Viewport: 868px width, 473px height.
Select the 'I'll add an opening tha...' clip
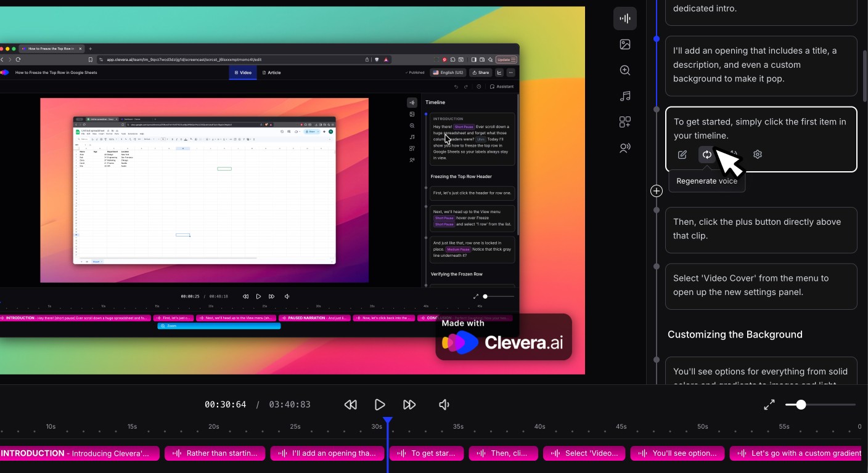[x=327, y=453]
